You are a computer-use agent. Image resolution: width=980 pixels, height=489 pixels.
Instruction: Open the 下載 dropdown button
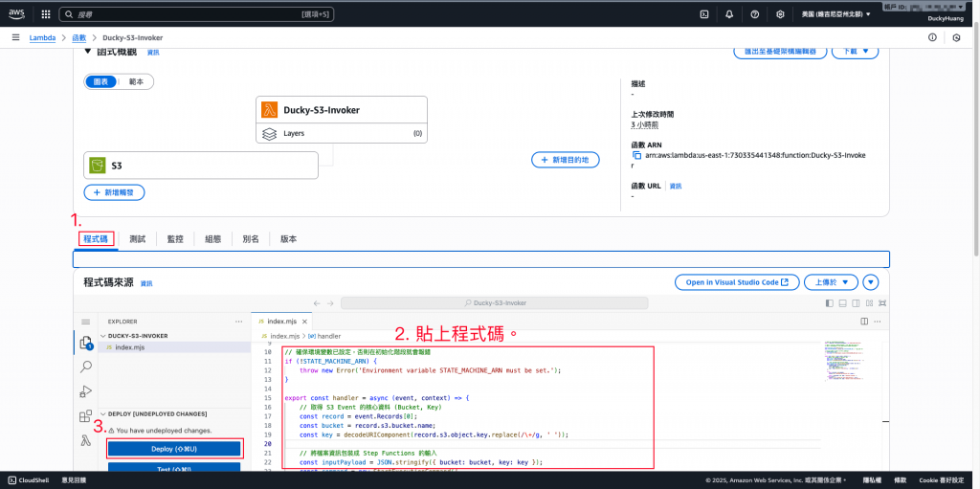point(855,52)
